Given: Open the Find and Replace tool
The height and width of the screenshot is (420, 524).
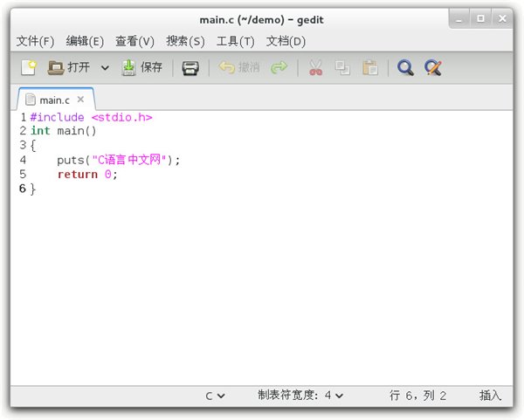Looking at the screenshot, I should pyautogui.click(x=433, y=67).
